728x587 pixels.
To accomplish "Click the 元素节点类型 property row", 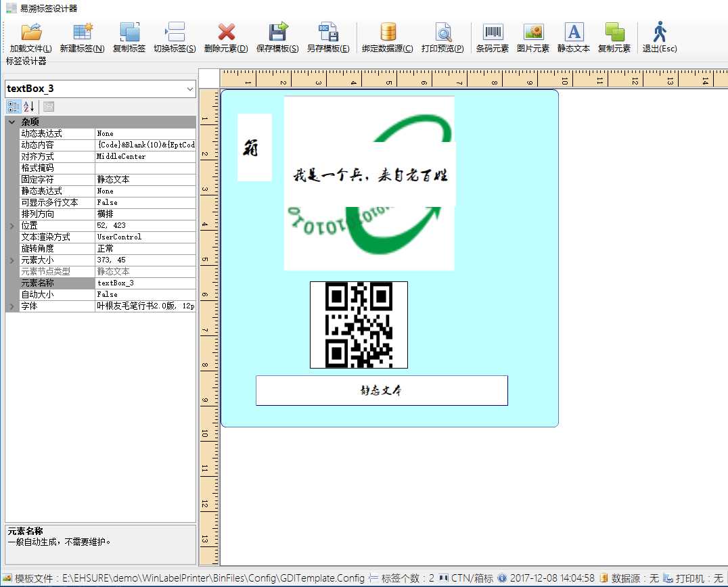I will 101,271.
